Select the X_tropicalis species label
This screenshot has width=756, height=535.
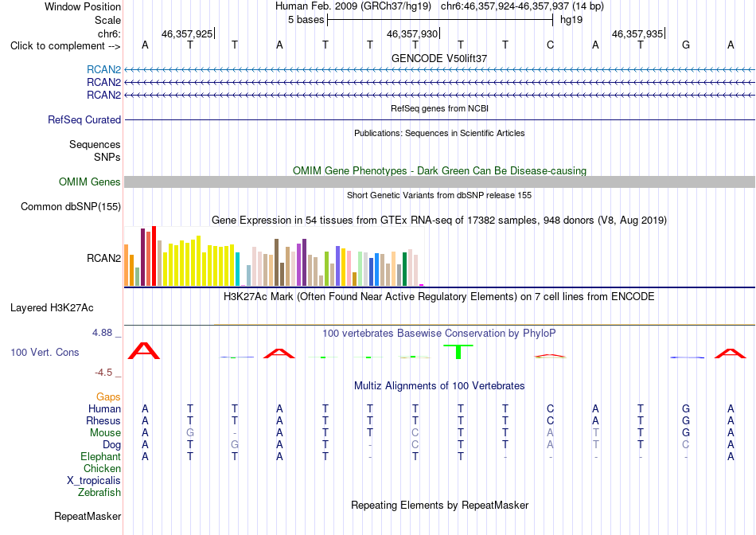click(94, 481)
